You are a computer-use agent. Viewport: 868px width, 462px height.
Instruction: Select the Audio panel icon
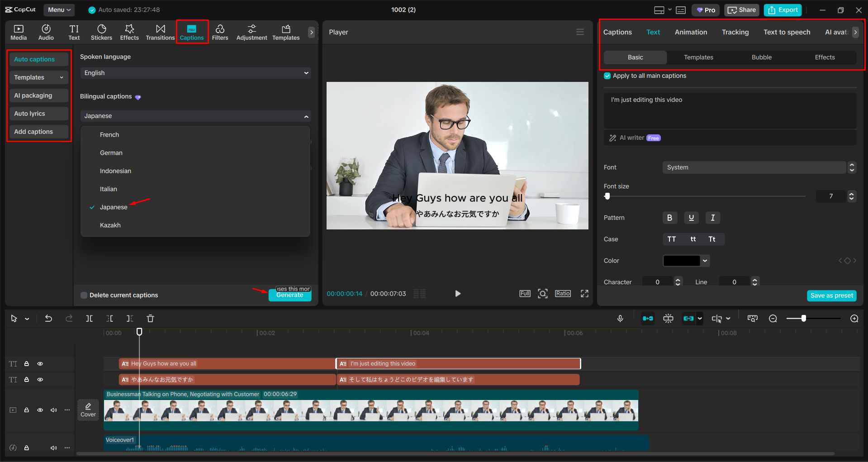click(x=46, y=32)
